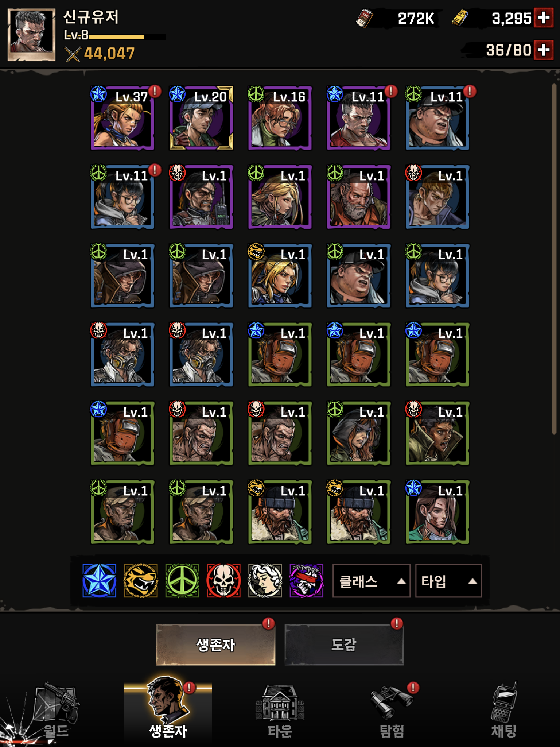
Task: Select the Lv.37 survivor card
Action: tap(122, 118)
